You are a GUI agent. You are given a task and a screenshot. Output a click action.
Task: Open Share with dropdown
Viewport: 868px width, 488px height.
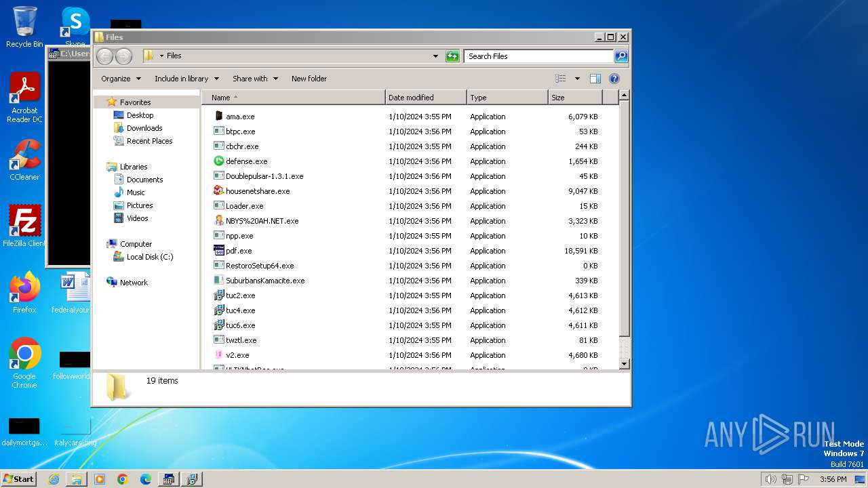click(x=255, y=79)
